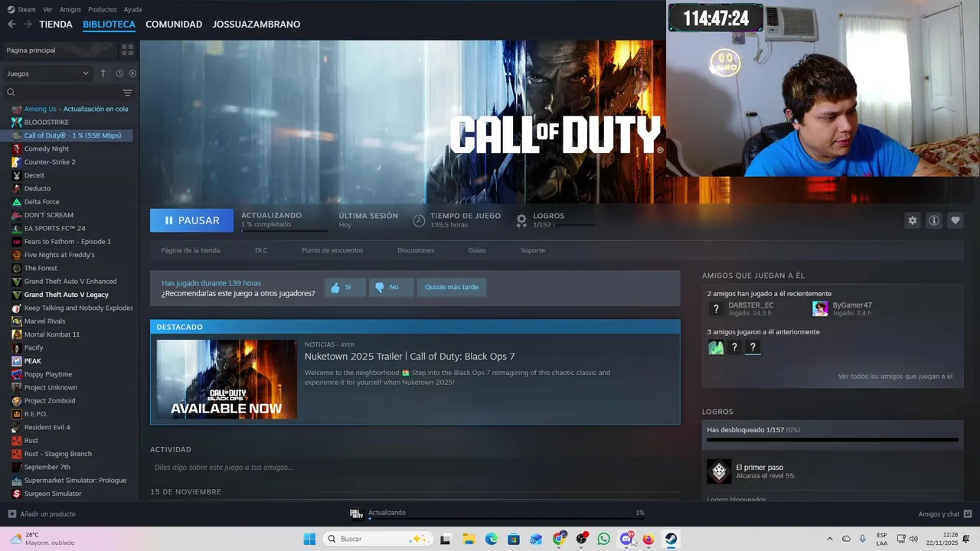Open Punto de encuentro

tap(332, 250)
